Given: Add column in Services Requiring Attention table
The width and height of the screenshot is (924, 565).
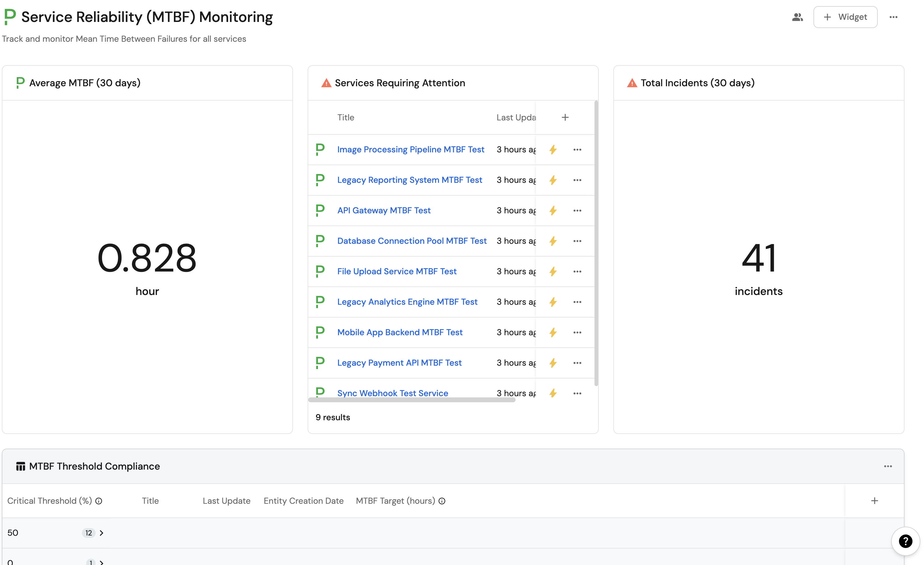Looking at the screenshot, I should 565,117.
